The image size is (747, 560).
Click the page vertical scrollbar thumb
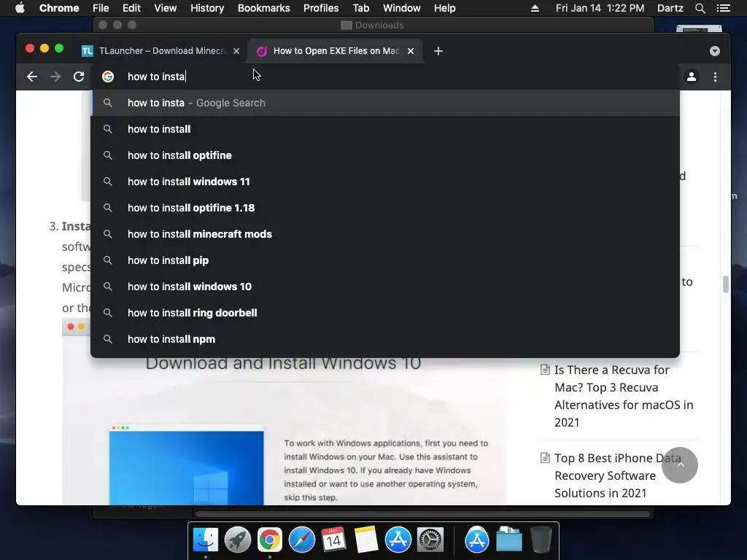pos(726,284)
